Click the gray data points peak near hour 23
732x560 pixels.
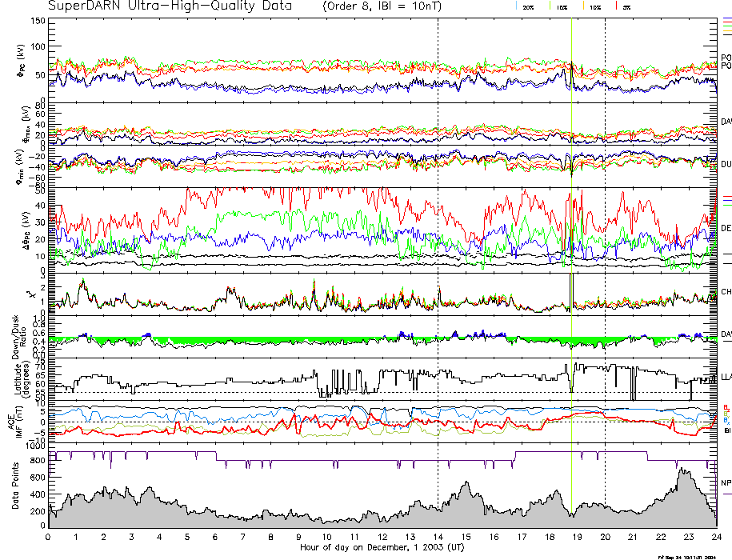(x=682, y=480)
